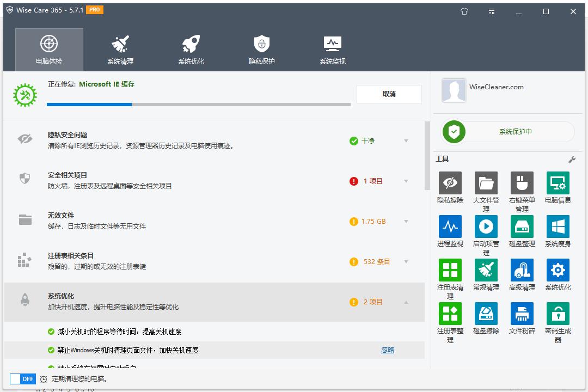Toggle the 系统保护中 protection status switch
This screenshot has height=392, width=588.
[x=507, y=132]
